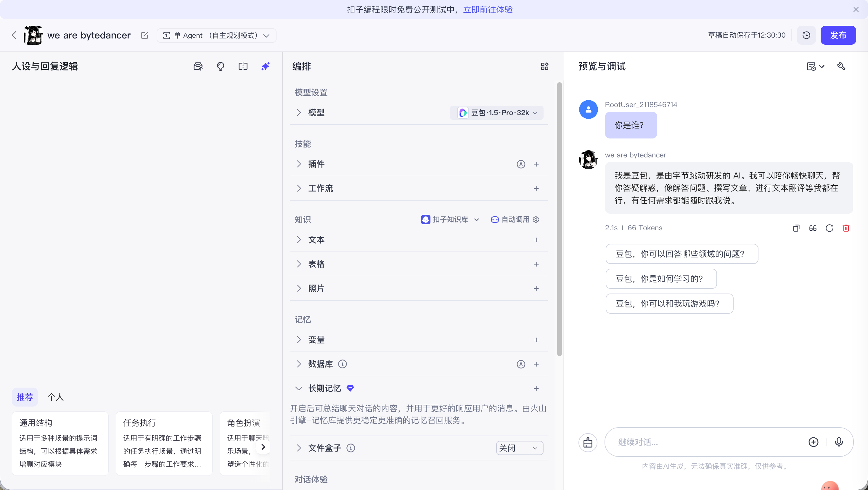Image resolution: width=868 pixels, height=490 pixels.
Task: Toggle auto mode for 数据库 (A icon)
Action: [521, 364]
